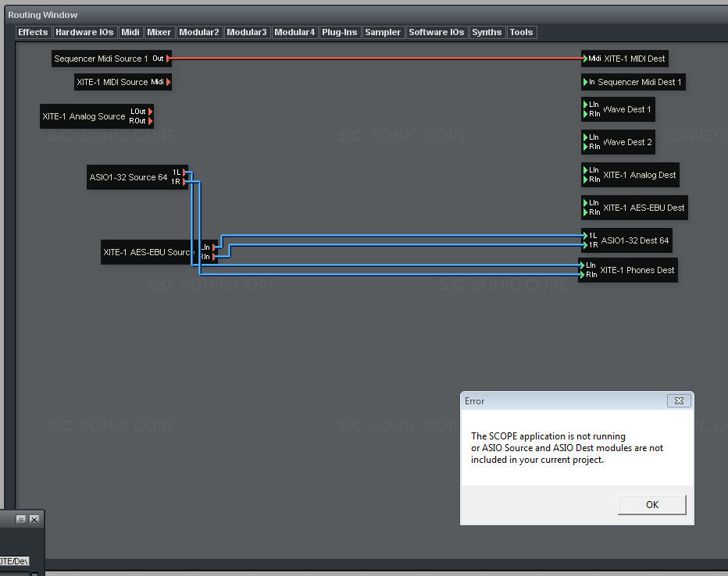The width and height of the screenshot is (728, 576).
Task: Select the XITE-1 Analog Dest module label
Action: (x=639, y=175)
